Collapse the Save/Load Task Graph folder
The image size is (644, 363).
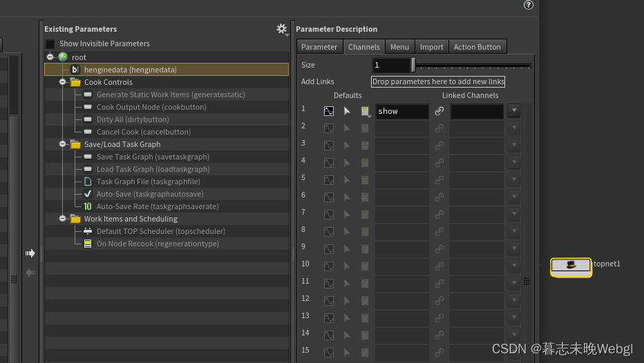62,144
